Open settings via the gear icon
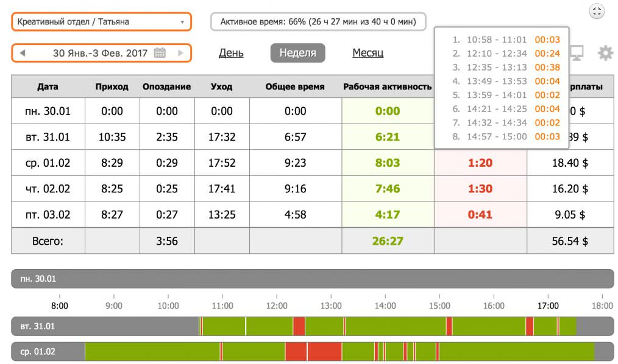Screen dimensions: 618x364 pos(605,53)
